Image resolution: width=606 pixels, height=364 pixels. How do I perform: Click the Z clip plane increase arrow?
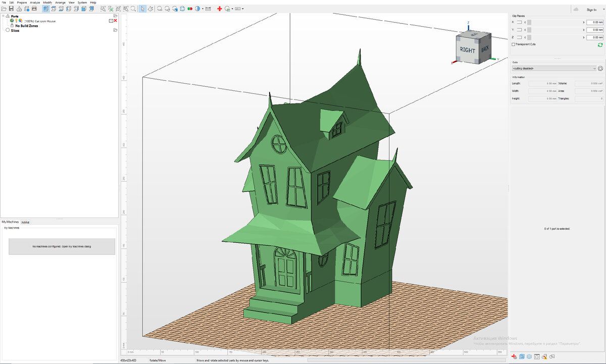(583, 37)
